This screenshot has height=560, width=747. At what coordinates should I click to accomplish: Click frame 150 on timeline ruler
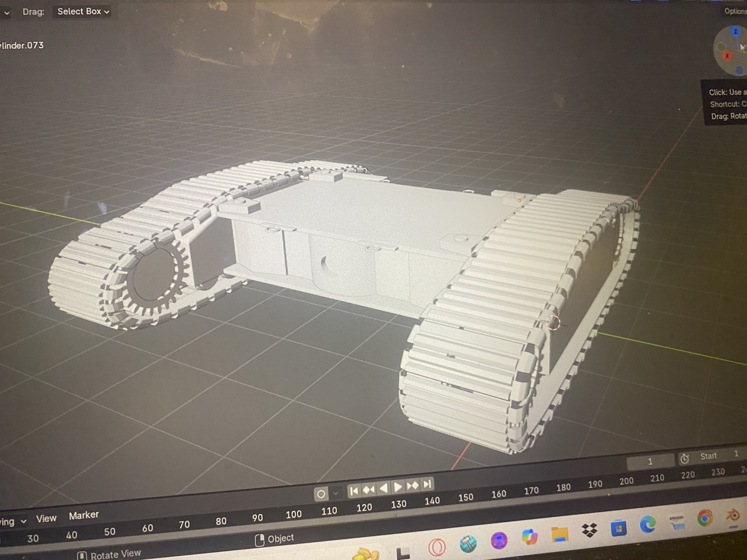point(466,498)
